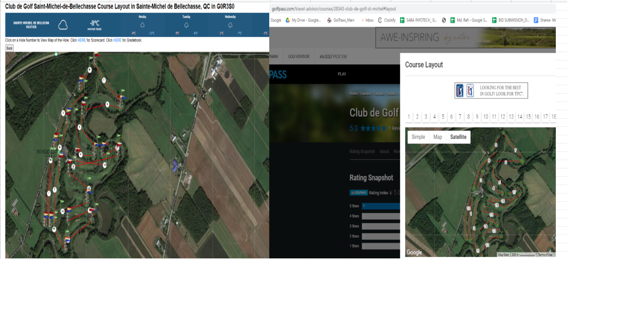Open the GOLF PICK'EM nav item
This screenshot has height=309, width=644.
(333, 56)
